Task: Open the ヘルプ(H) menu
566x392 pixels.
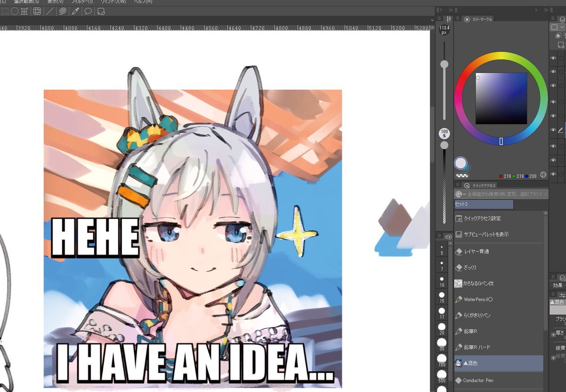Action: [x=143, y=2]
